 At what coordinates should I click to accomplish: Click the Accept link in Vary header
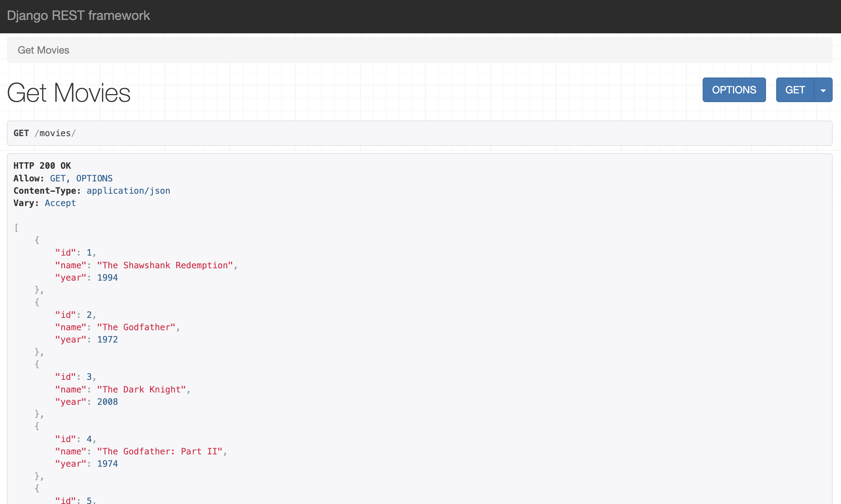pyautogui.click(x=60, y=203)
